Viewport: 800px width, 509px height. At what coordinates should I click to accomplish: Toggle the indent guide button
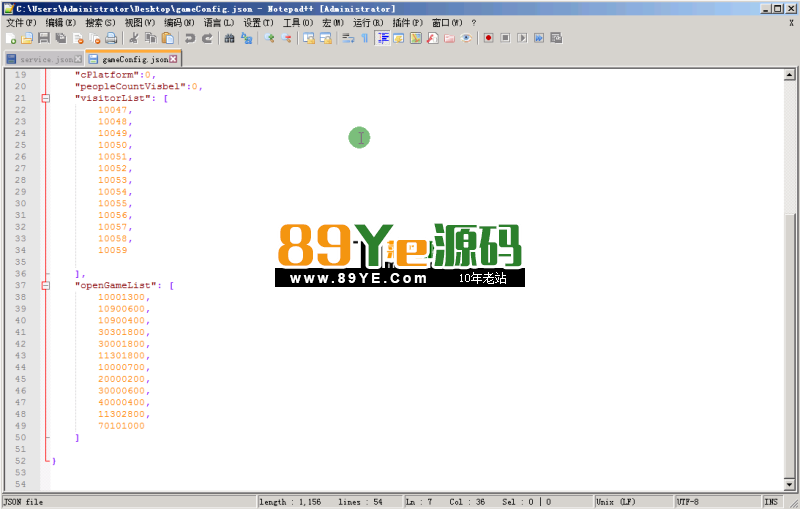(x=383, y=38)
